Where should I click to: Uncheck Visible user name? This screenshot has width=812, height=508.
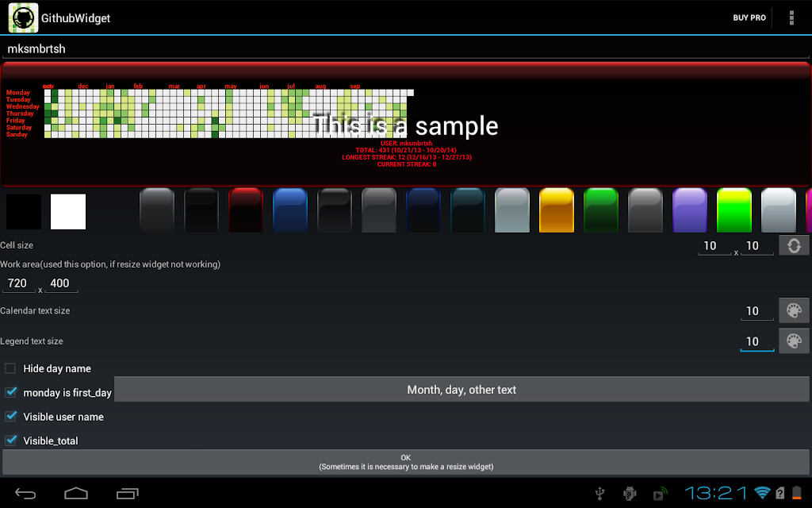tap(10, 416)
